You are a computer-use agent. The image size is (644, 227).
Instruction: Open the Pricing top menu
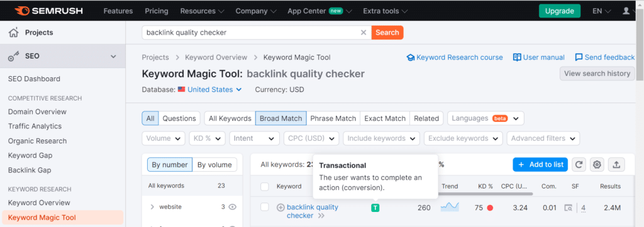(x=157, y=11)
